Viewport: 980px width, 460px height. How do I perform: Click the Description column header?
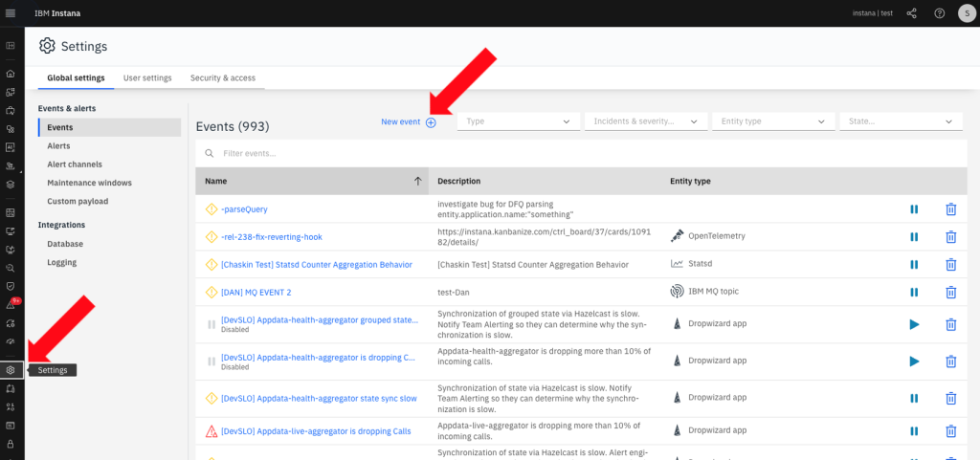pyautogui.click(x=458, y=181)
